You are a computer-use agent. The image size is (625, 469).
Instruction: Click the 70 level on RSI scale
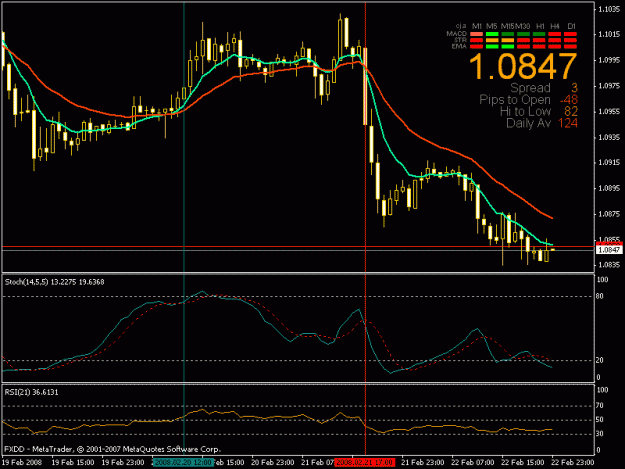tap(600, 406)
